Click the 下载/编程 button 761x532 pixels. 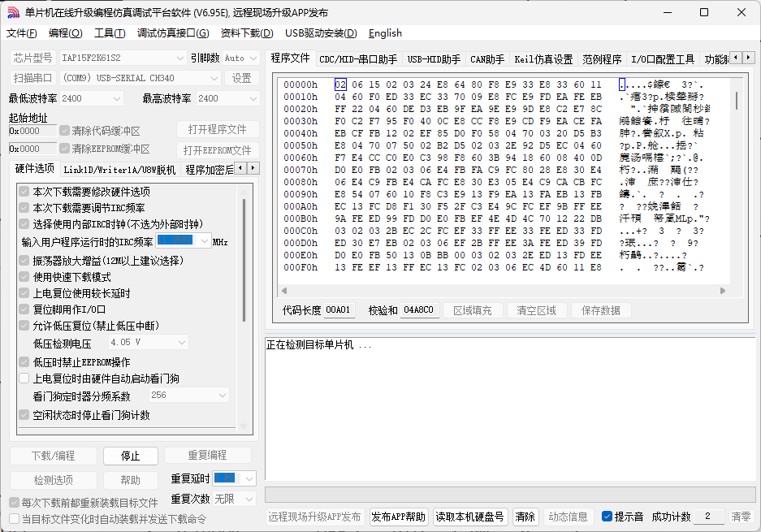[54, 456]
